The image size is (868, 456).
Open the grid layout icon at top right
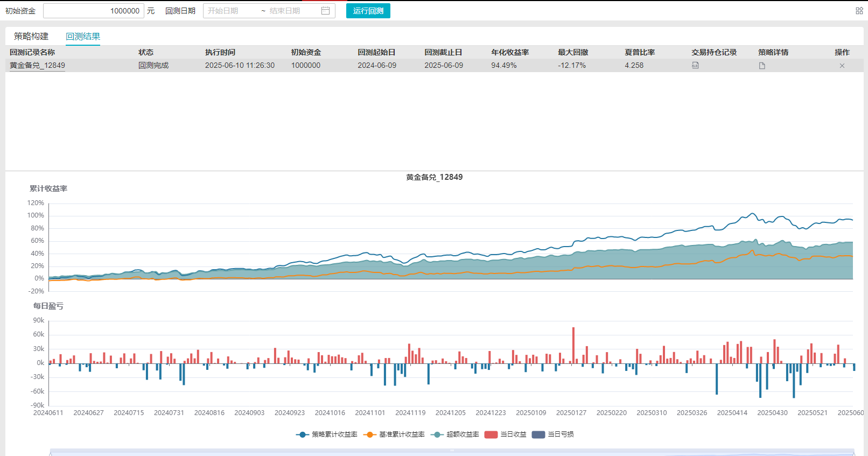point(859,11)
